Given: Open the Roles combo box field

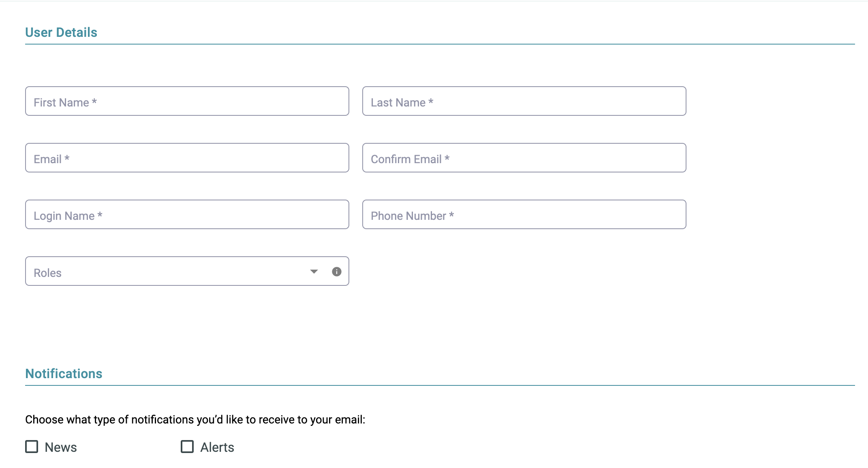Looking at the screenshot, I should [187, 271].
